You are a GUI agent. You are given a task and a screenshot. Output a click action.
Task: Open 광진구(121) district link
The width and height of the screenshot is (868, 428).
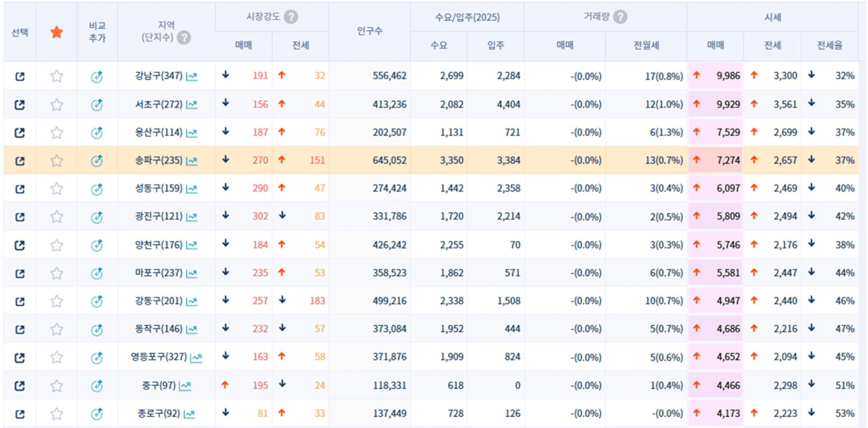click(158, 216)
